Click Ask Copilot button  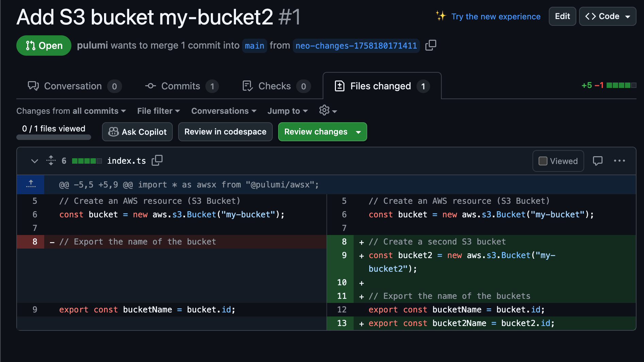click(137, 132)
